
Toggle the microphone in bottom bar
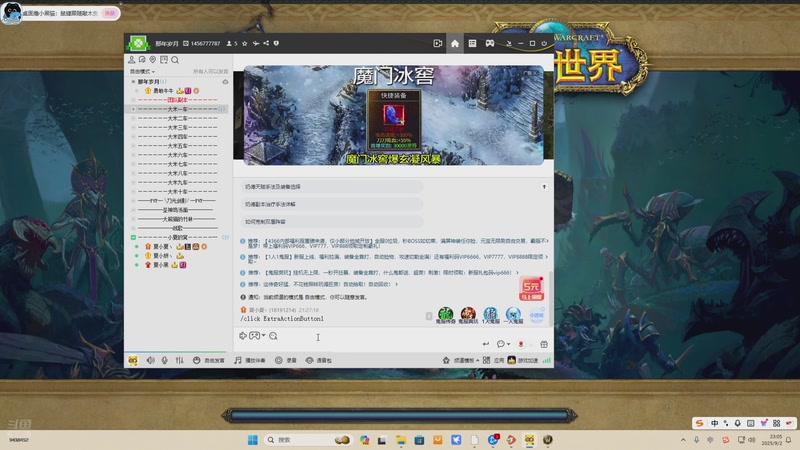coord(164,360)
